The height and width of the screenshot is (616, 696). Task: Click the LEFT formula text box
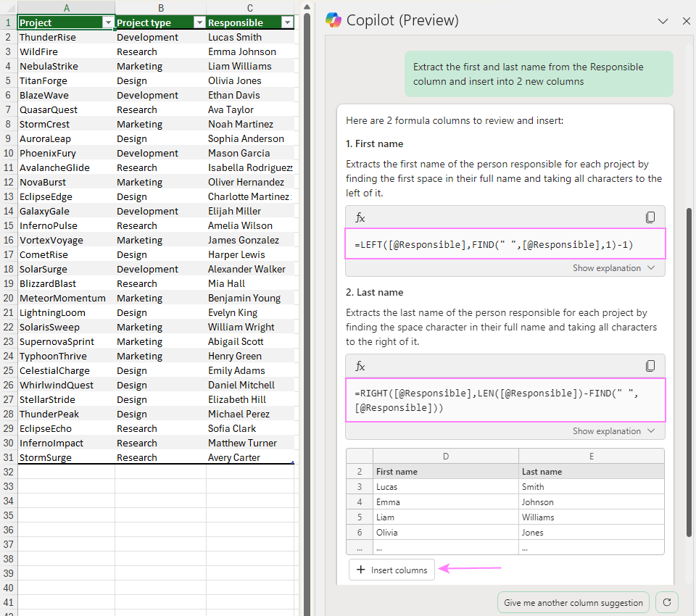click(x=505, y=244)
